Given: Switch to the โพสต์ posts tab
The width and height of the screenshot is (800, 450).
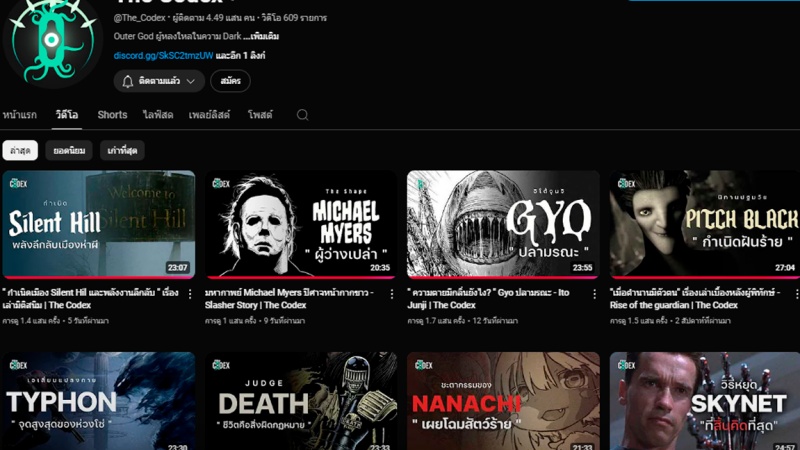Looking at the screenshot, I should 260,115.
